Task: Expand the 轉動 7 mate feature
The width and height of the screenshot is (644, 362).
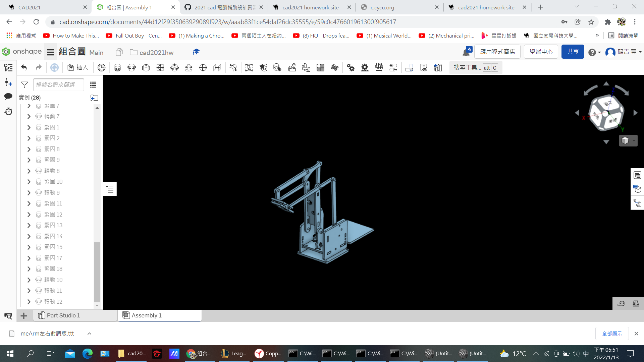Action: (x=29, y=116)
